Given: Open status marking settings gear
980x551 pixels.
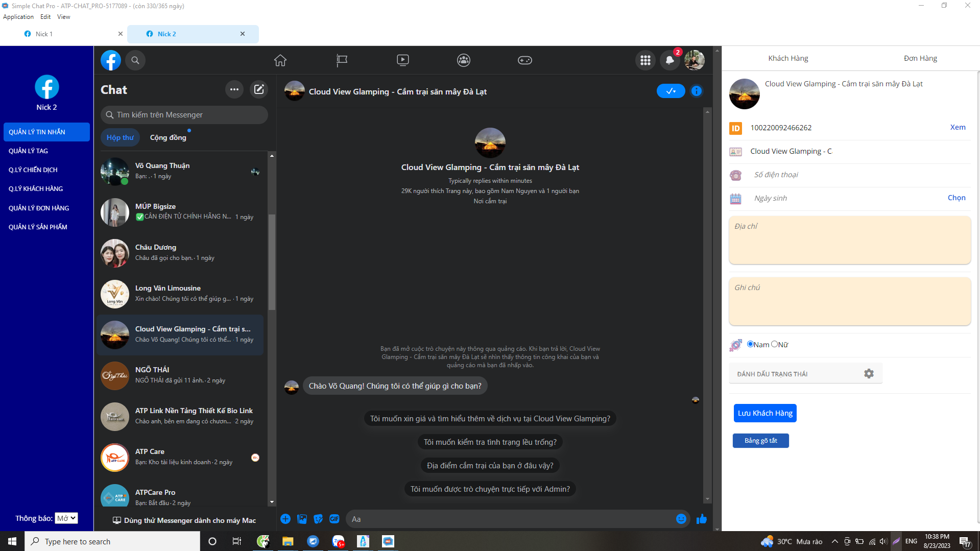Looking at the screenshot, I should [x=869, y=374].
